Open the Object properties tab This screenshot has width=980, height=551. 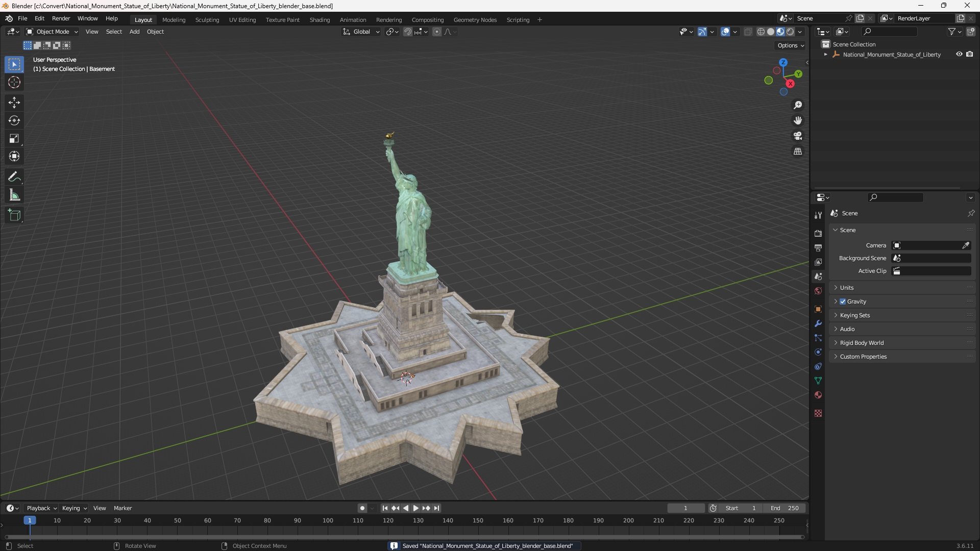(x=818, y=309)
